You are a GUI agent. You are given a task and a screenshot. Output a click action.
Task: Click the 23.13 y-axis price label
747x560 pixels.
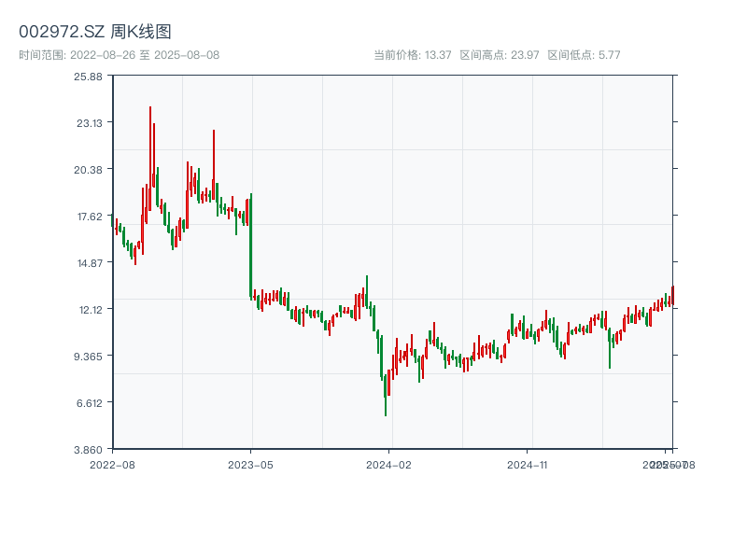[89, 122]
